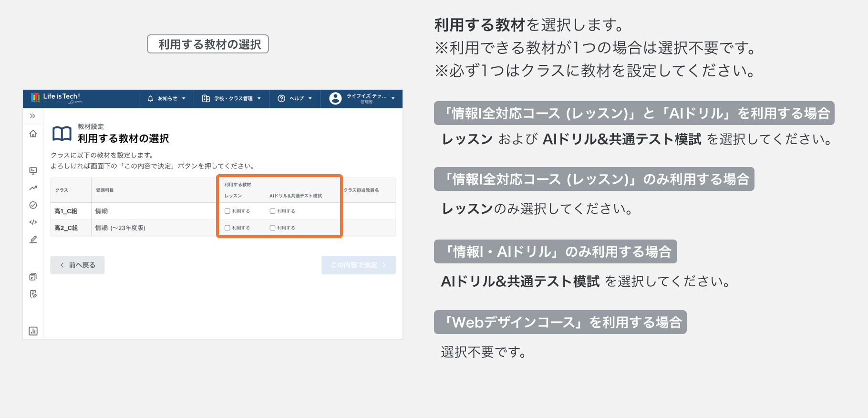Click the クラス column header
This screenshot has height=418, width=868.
62,190
